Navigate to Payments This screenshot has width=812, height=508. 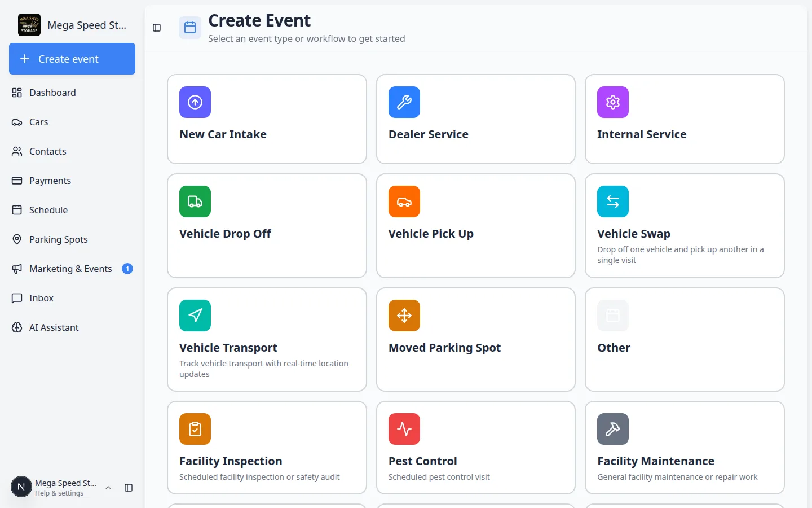(x=72, y=181)
